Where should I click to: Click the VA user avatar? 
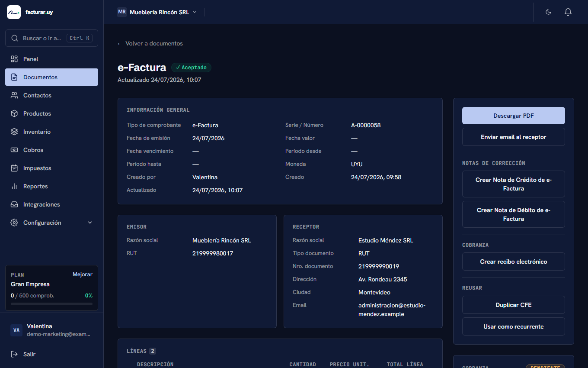16,330
